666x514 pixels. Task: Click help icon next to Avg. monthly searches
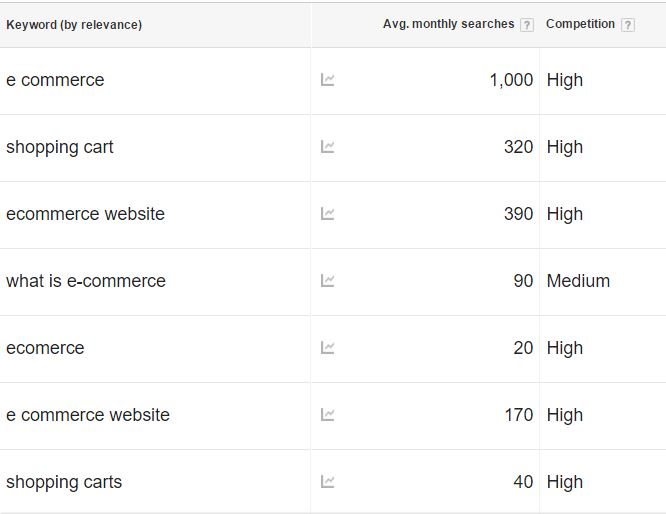(x=527, y=25)
